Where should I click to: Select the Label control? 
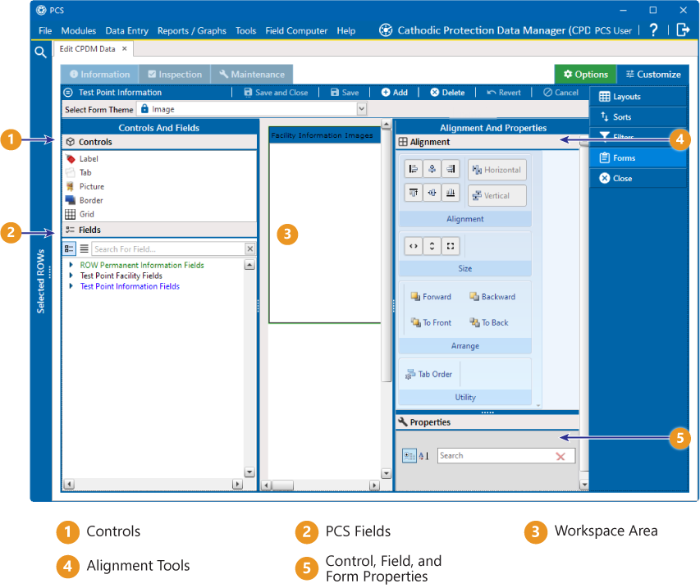pyautogui.click(x=88, y=159)
